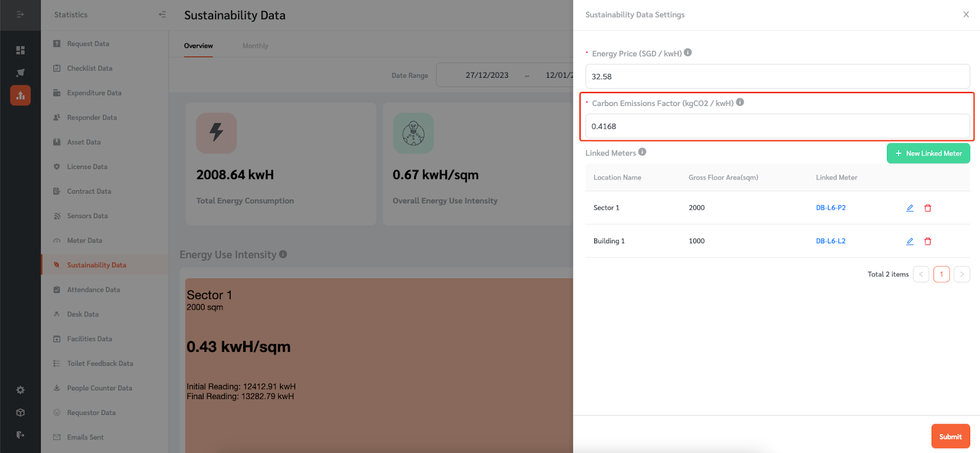Close the Sustainability Data Settings panel
980x453 pixels.
966,15
